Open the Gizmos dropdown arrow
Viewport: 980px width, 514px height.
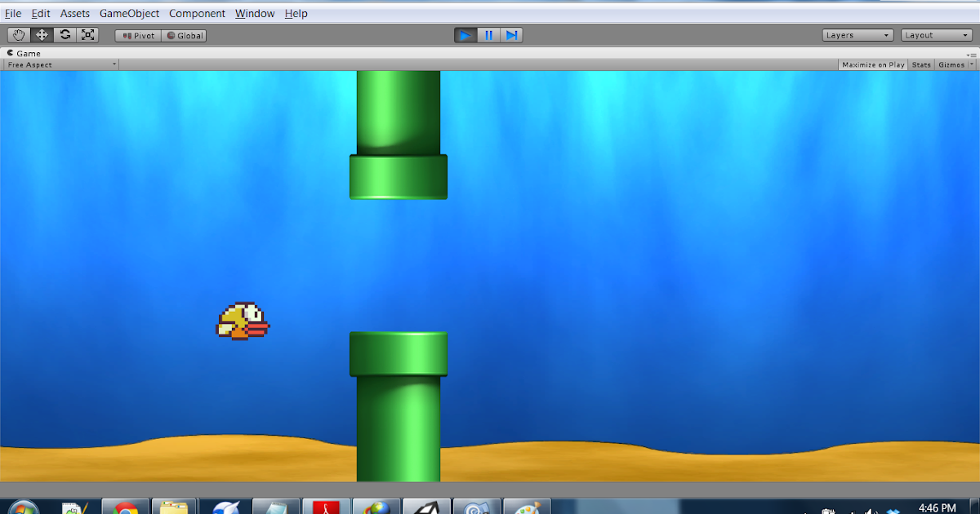tap(971, 65)
